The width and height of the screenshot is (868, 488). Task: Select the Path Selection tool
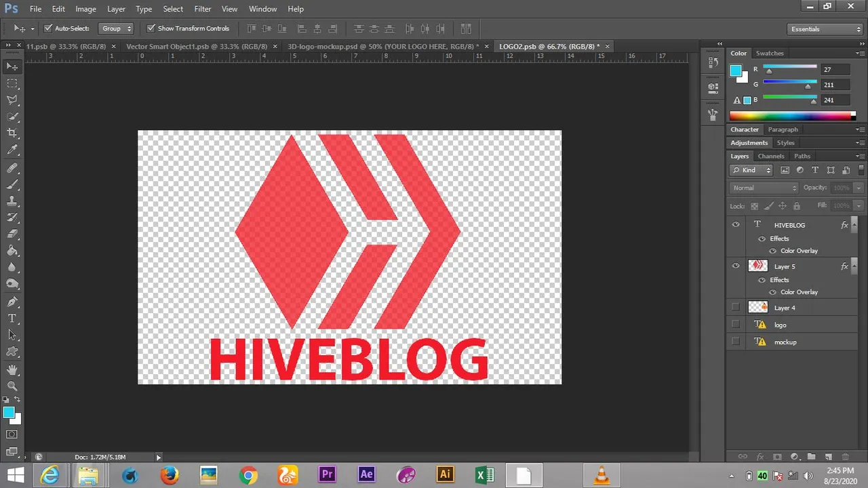tap(12, 335)
